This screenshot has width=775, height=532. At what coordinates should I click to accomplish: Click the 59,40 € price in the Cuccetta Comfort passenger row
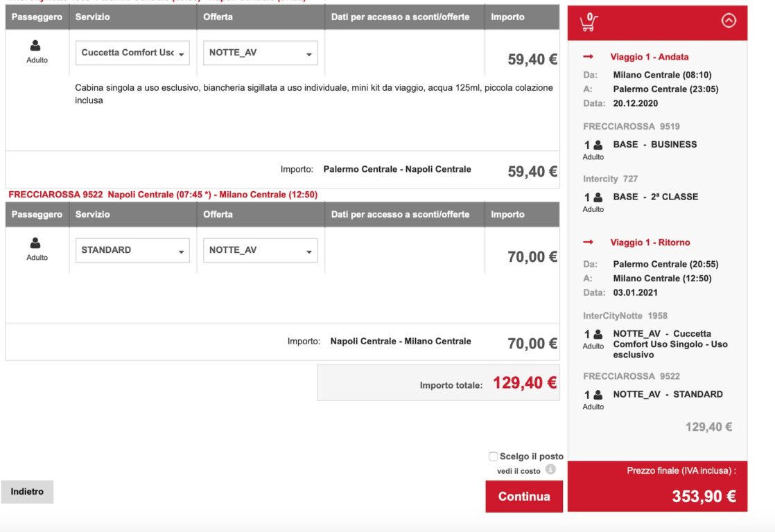click(532, 60)
